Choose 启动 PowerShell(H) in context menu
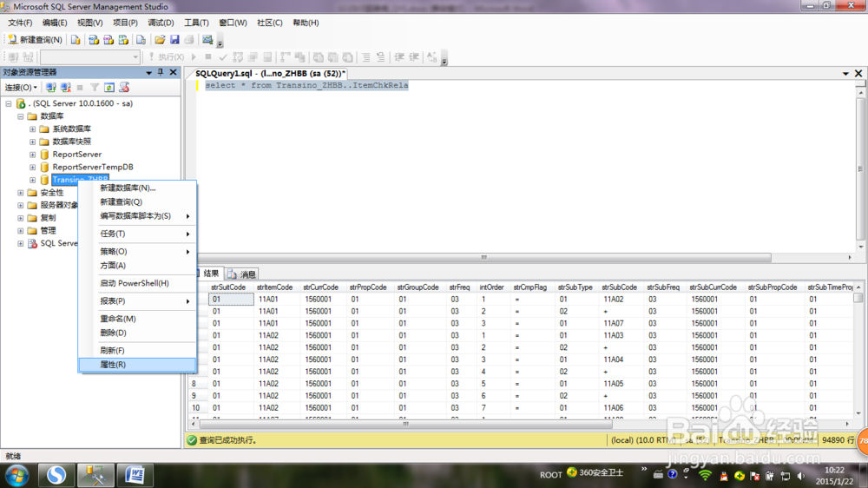Viewport: 868px width, 488px height. (137, 284)
